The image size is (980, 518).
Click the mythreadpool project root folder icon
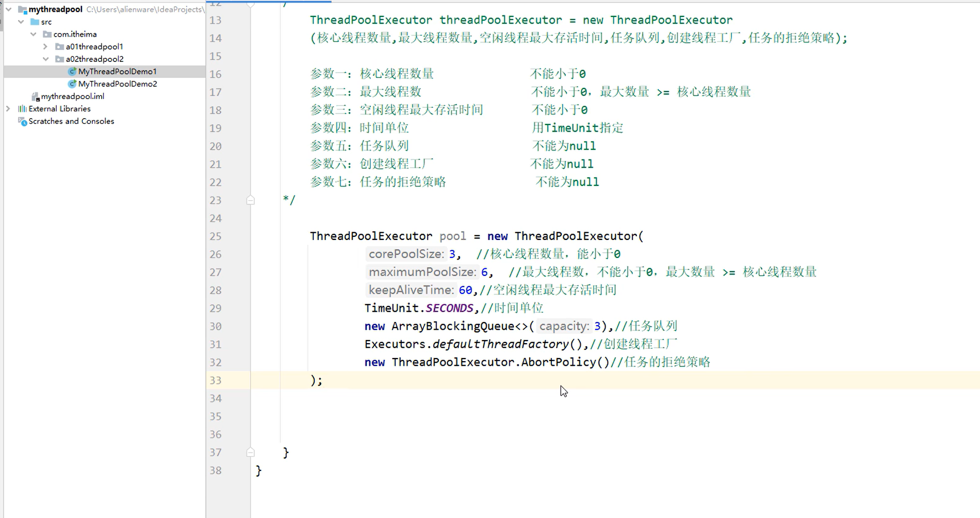tap(23, 9)
